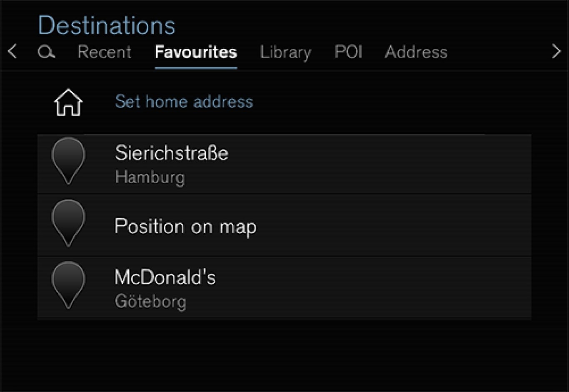Tap the Set home address link

point(184,102)
